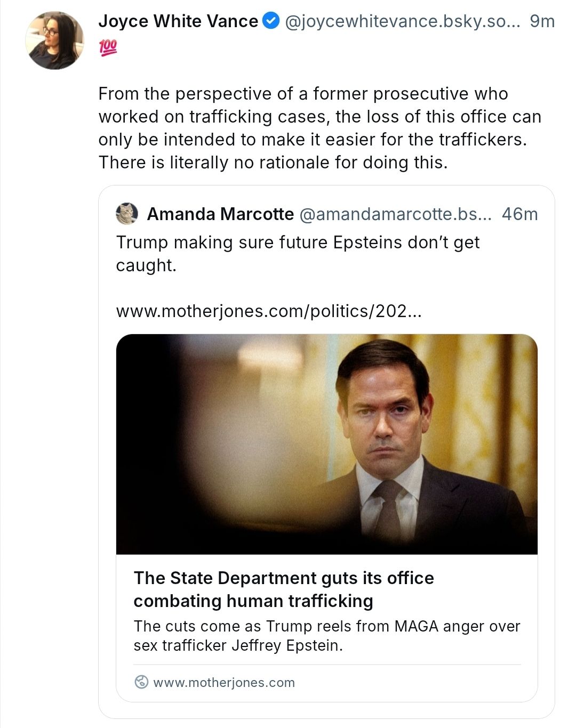576x728 pixels.
Task: Click the word 'caught.' in quoted post
Action: coord(146,265)
